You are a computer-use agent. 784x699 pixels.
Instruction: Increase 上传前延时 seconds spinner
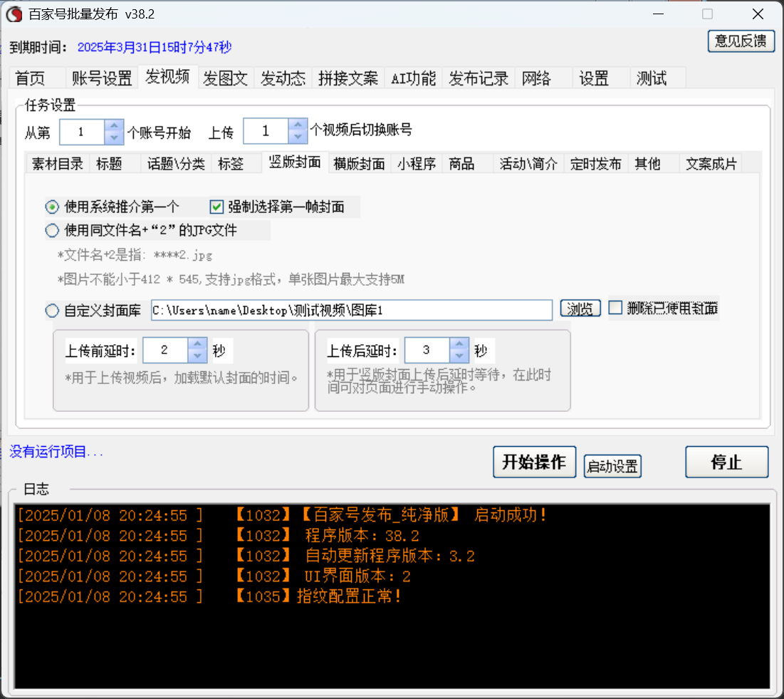coord(197,344)
